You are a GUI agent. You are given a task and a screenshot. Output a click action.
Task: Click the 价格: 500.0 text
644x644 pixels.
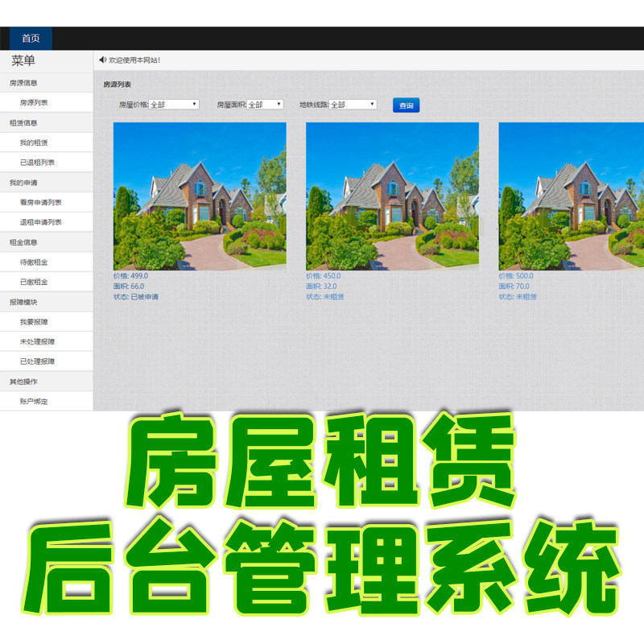point(516,276)
